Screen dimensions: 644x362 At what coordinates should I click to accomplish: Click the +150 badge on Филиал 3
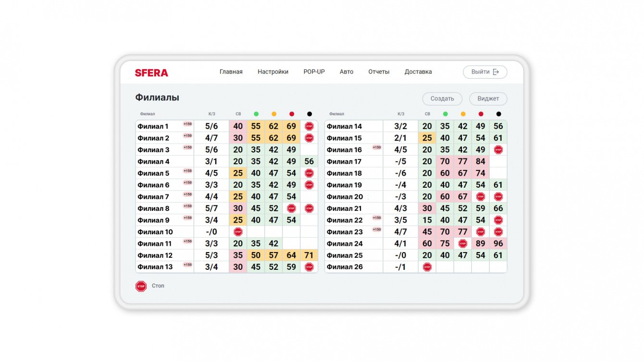pyautogui.click(x=187, y=147)
